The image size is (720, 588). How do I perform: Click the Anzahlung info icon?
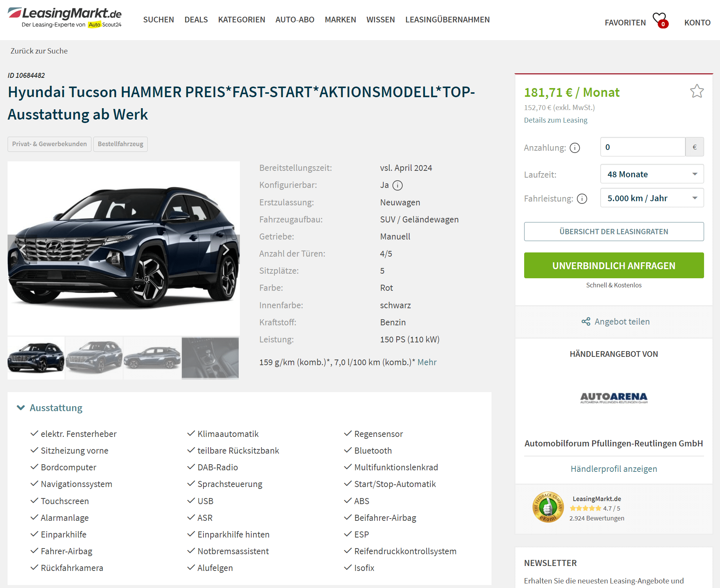575,148
